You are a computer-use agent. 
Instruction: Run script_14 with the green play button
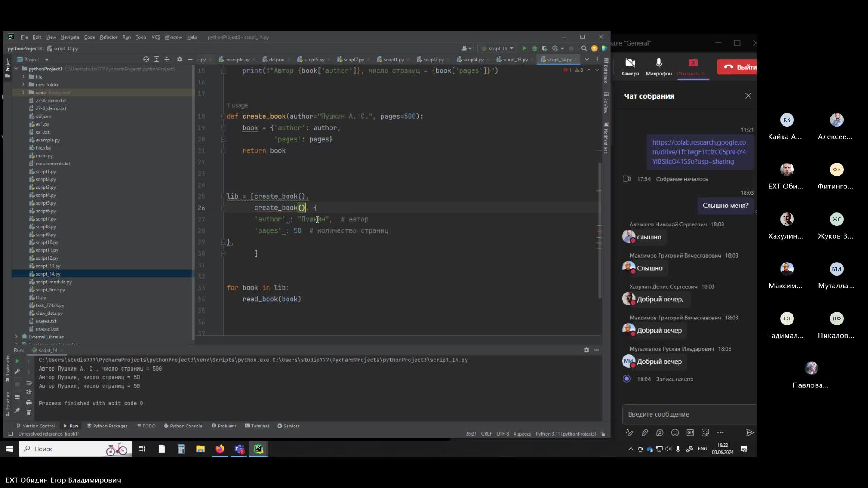524,48
